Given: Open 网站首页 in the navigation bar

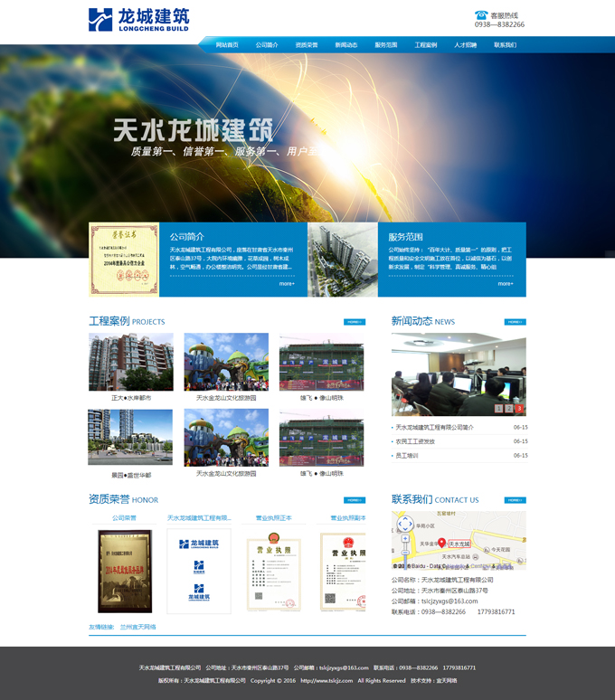Looking at the screenshot, I should coord(227,45).
